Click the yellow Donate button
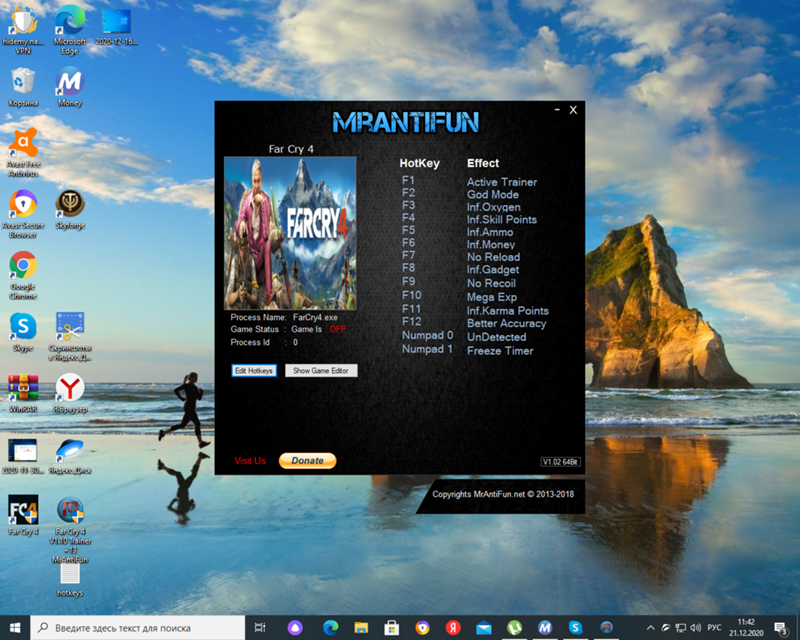Image resolution: width=800 pixels, height=640 pixels. [x=308, y=460]
